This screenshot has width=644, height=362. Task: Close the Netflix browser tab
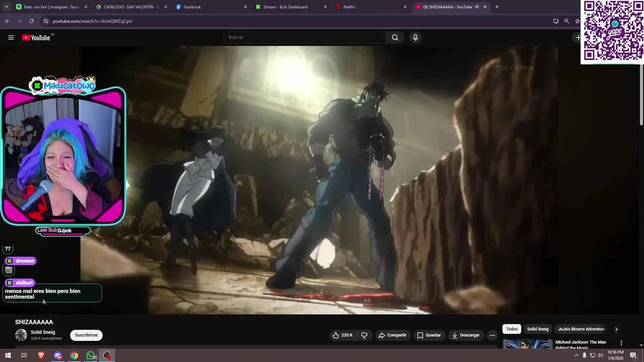(405, 7)
